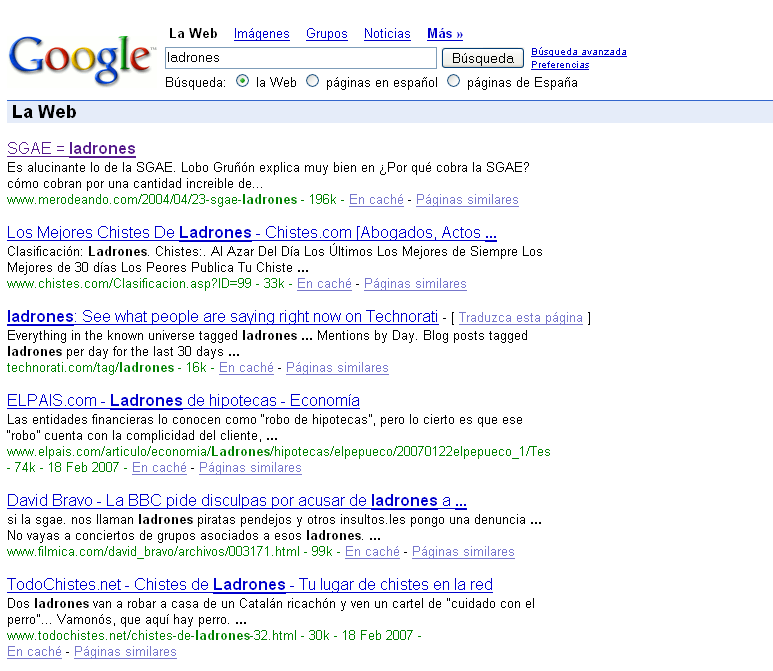Select the La Web tab label
This screenshot has width=773, height=671.
193,34
